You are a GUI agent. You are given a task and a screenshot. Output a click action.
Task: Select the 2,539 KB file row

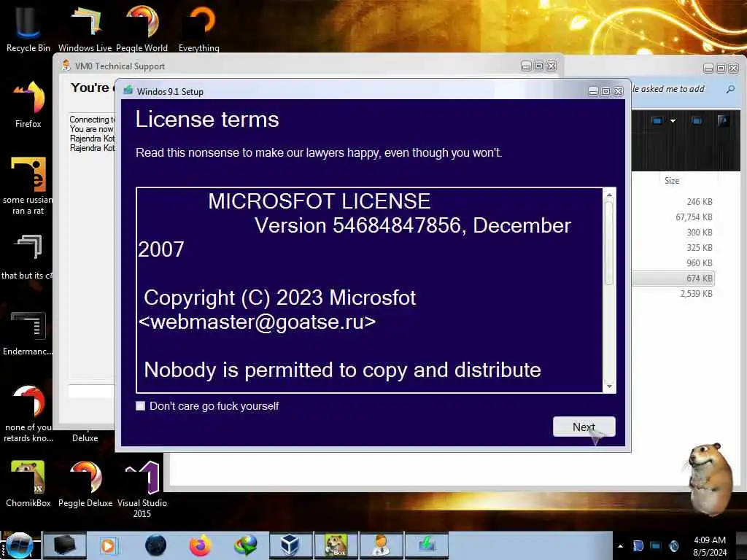(673, 293)
